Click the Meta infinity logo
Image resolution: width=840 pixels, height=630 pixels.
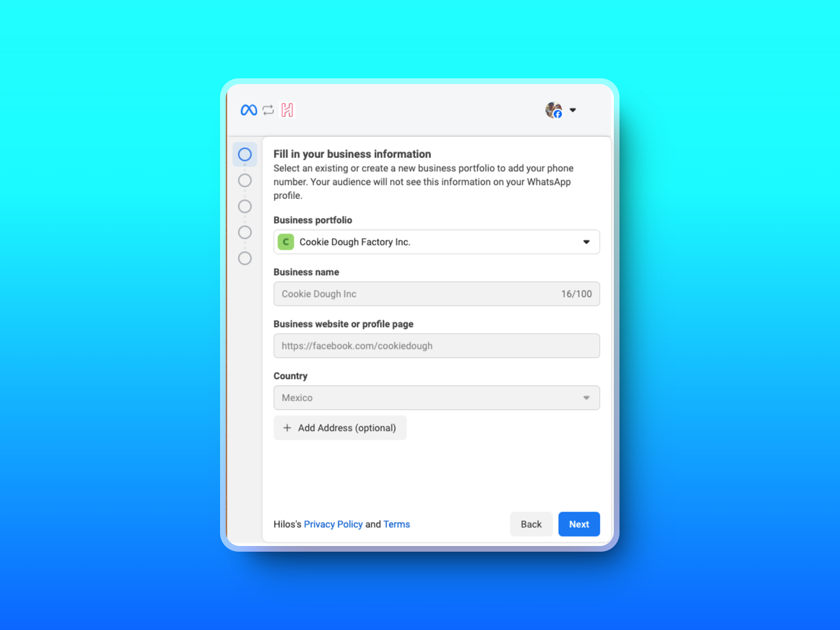point(248,110)
